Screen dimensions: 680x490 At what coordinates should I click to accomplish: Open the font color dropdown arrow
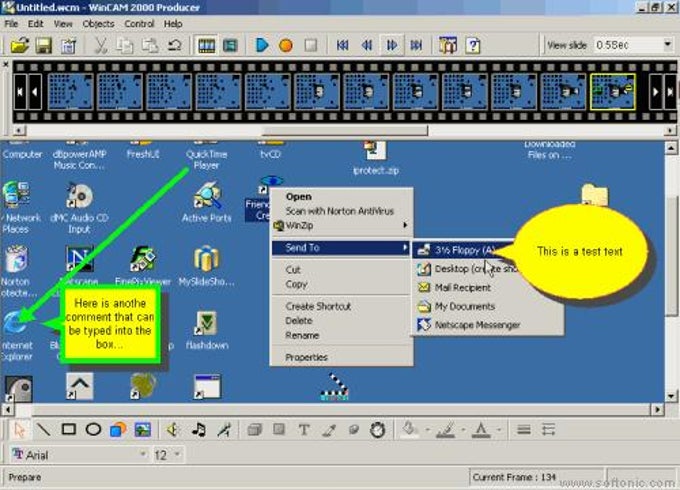[x=499, y=430]
